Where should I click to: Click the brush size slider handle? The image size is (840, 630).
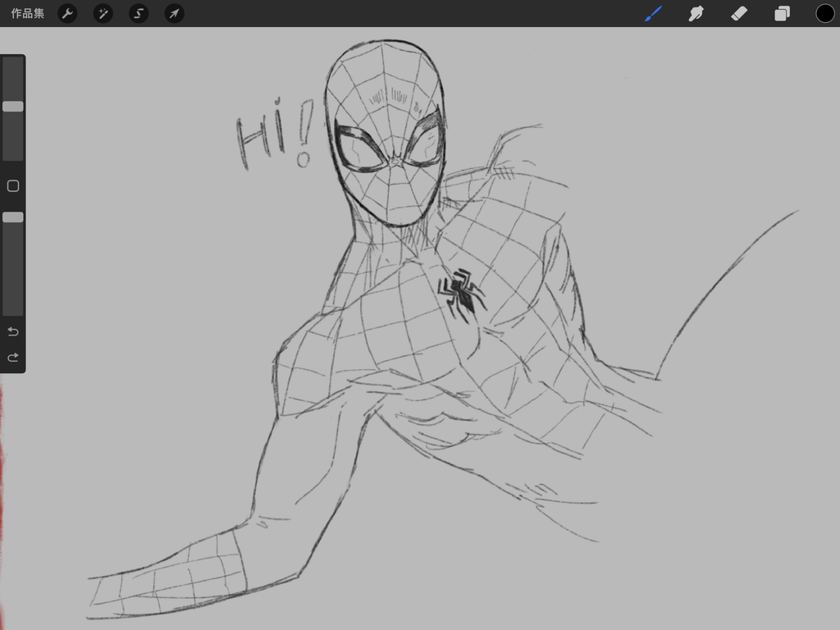click(13, 106)
